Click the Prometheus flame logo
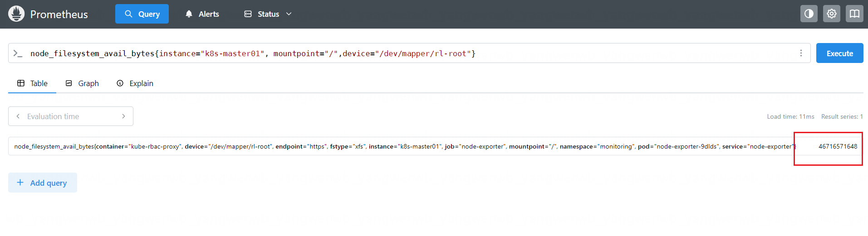Image resolution: width=868 pixels, height=236 pixels. point(16,14)
